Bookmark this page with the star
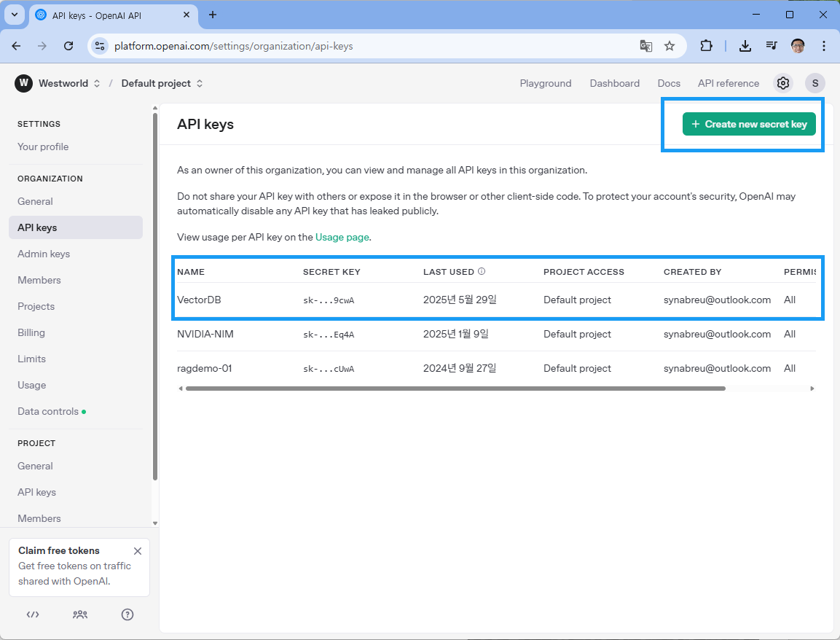The width and height of the screenshot is (840, 640). click(669, 46)
